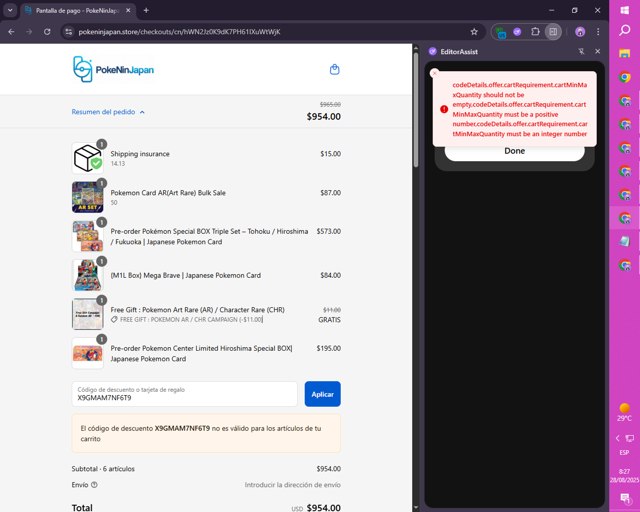Click the Triple Set Special BOX thumbnail
The image size is (640, 512).
(87, 236)
